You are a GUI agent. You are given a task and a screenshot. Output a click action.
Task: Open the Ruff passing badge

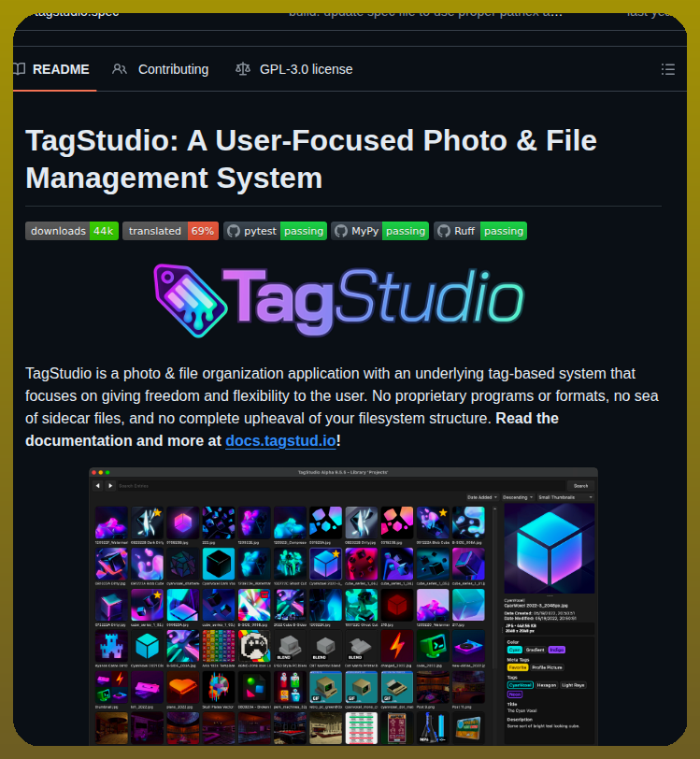click(480, 231)
